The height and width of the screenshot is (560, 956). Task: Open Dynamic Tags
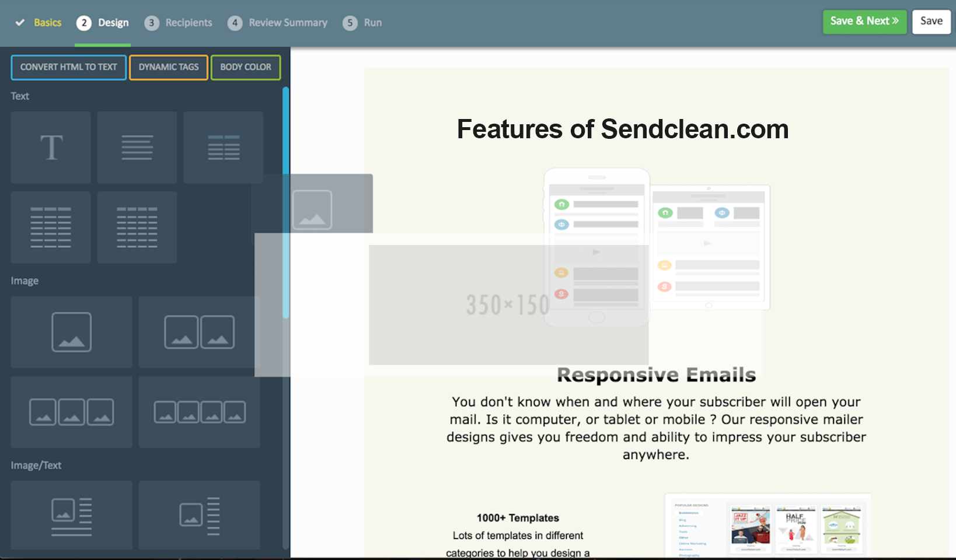click(x=169, y=67)
